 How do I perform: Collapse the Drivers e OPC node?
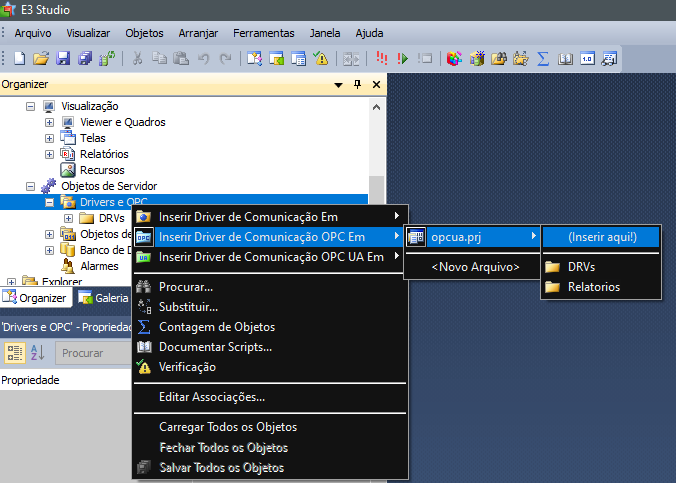click(49, 202)
